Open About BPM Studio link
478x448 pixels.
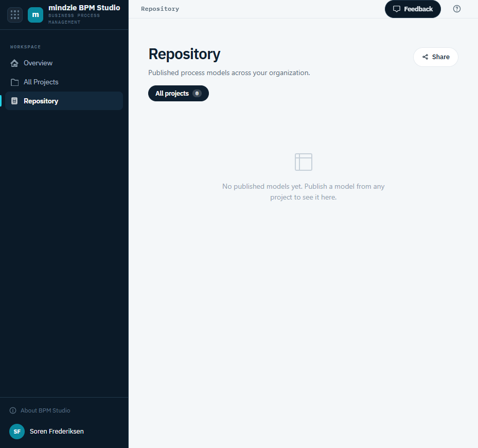tap(40, 410)
